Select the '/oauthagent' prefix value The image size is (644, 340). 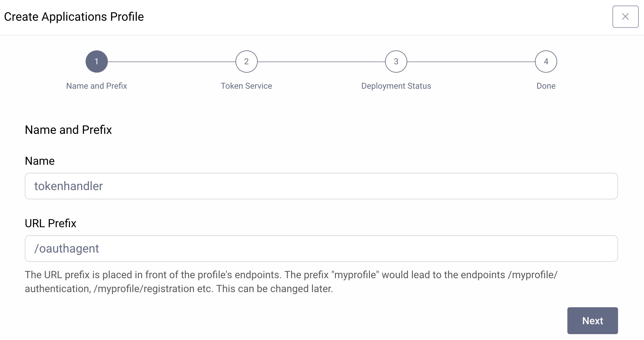coord(66,248)
